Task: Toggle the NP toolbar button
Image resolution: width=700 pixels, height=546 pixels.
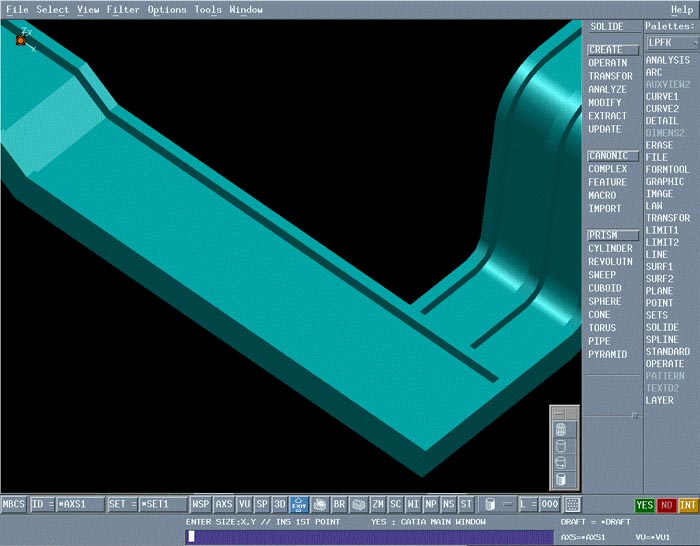Action: (x=431, y=505)
